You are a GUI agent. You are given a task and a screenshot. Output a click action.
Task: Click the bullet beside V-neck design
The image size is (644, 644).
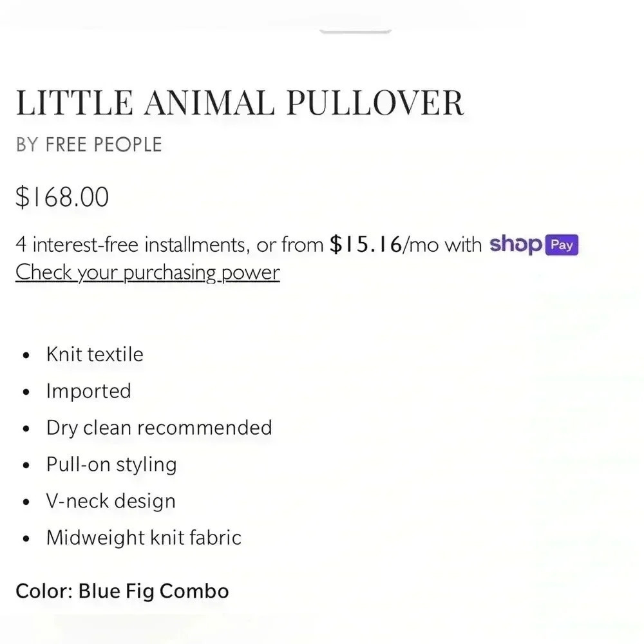26,501
